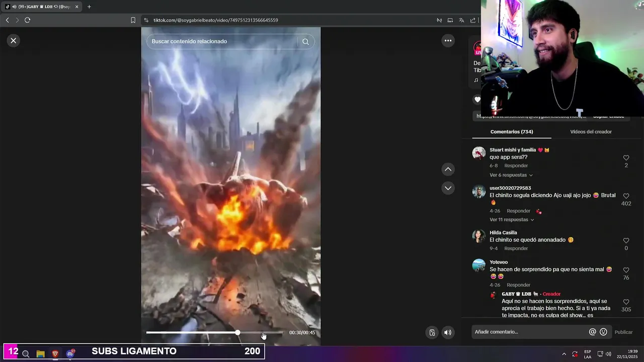The height and width of the screenshot is (362, 644).
Task: Show hidden system tray icons chevron
Action: click(x=564, y=354)
